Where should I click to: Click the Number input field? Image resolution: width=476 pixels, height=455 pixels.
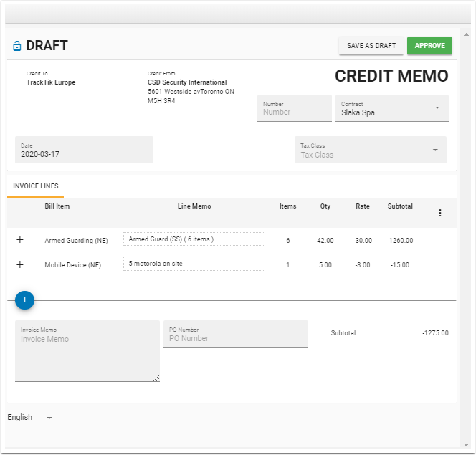pos(295,108)
